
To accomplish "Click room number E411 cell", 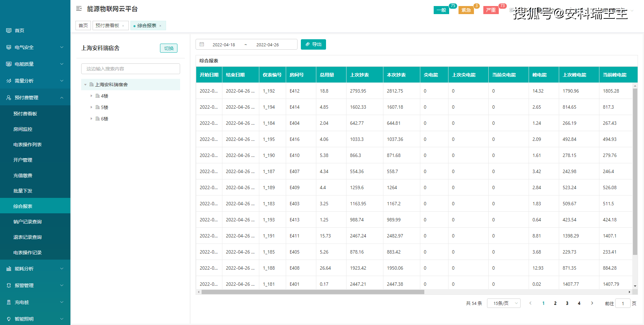I will pyautogui.click(x=301, y=236).
